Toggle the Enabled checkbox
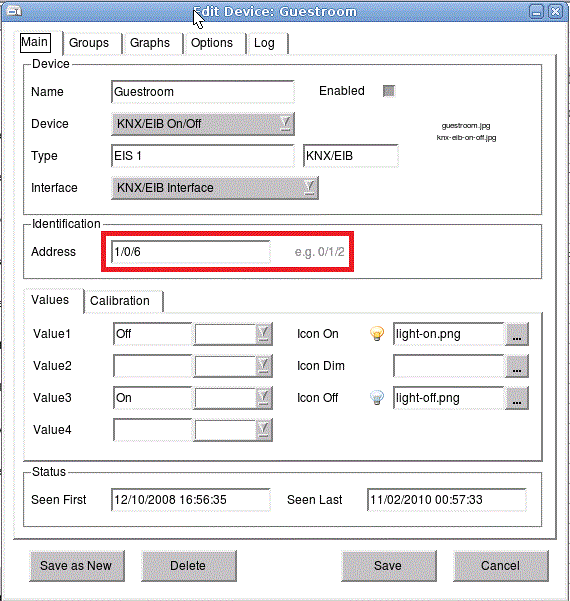 click(x=389, y=91)
